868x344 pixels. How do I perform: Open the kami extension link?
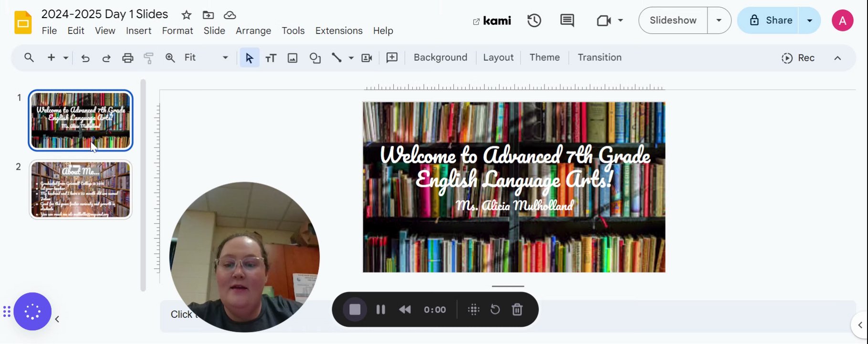point(492,21)
